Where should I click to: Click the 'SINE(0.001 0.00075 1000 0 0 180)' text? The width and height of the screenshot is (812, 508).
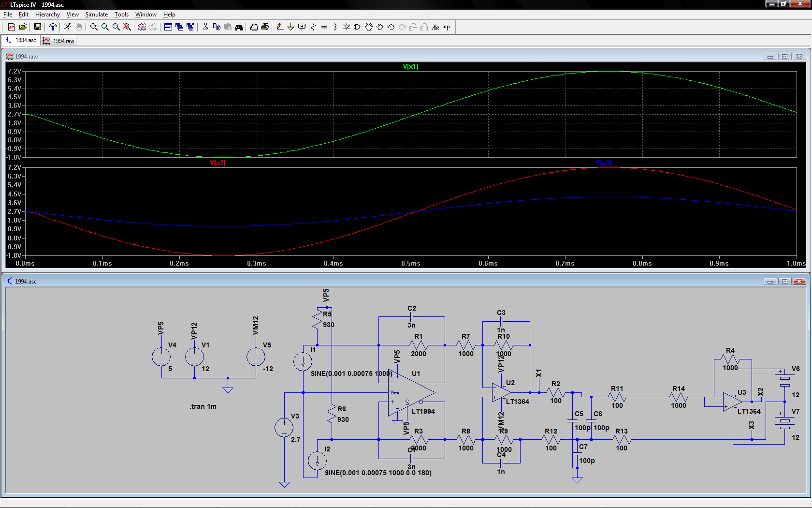tap(378, 473)
